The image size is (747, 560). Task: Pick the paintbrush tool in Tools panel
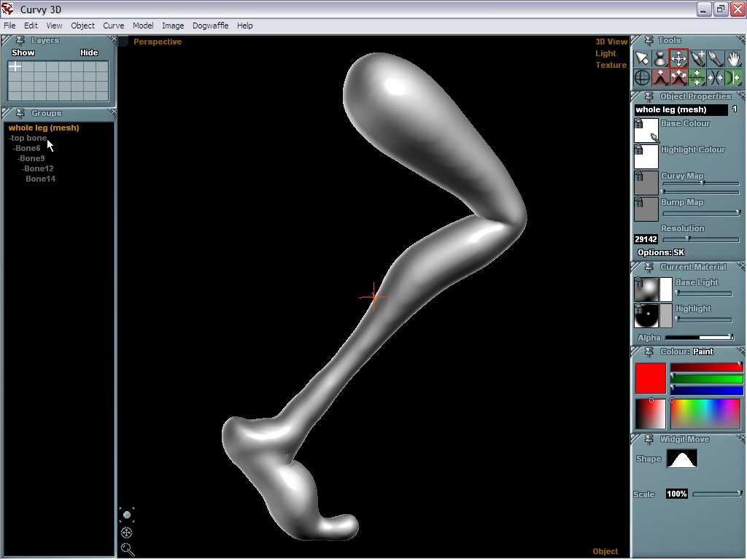[716, 59]
